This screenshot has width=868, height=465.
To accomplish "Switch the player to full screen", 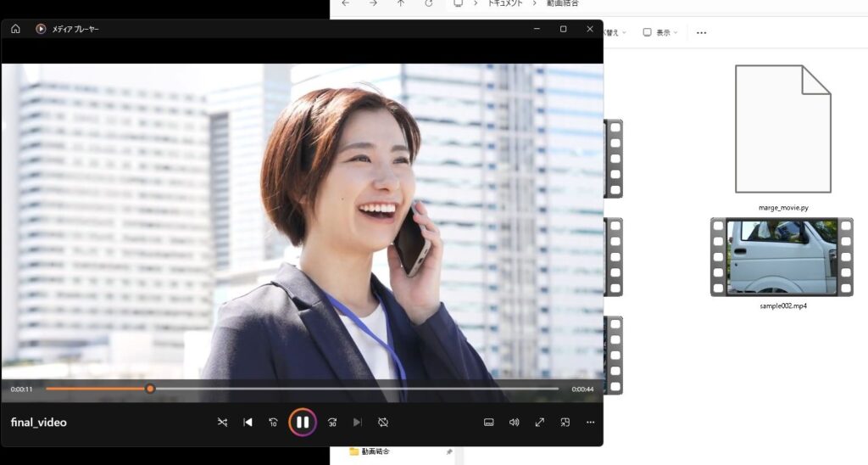I will point(539,422).
